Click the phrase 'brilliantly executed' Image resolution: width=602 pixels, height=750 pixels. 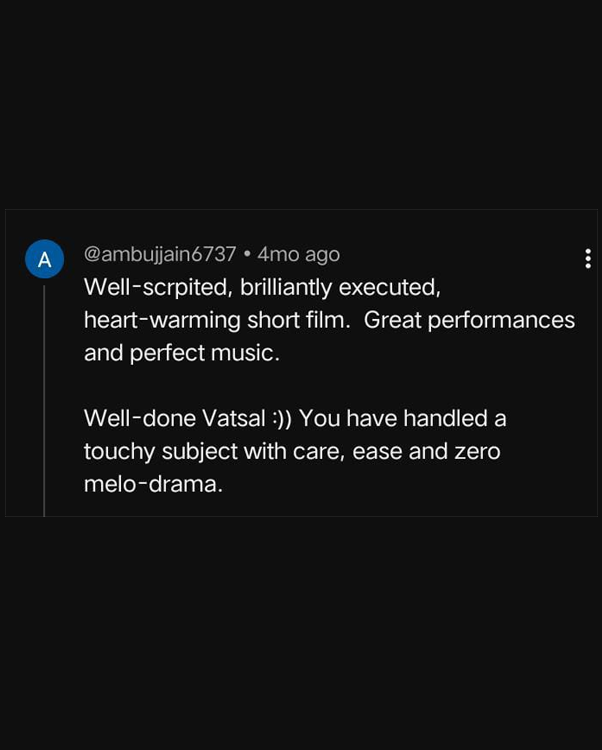(340, 287)
